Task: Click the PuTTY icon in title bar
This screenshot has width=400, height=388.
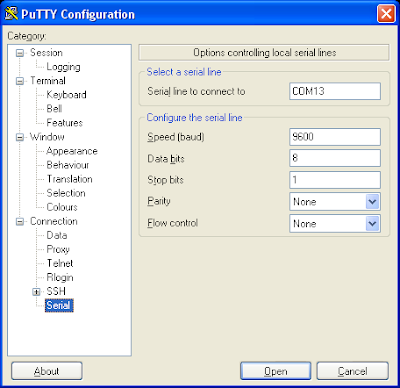Action: click(11, 14)
